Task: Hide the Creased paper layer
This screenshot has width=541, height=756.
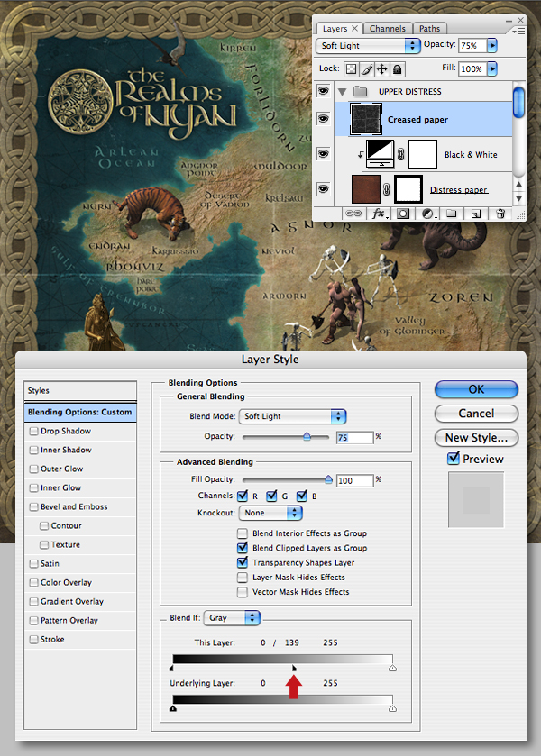Action: tap(323, 119)
